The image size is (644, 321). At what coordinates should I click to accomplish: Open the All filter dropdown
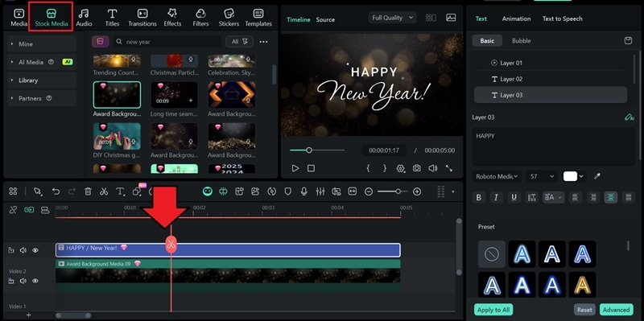[239, 42]
